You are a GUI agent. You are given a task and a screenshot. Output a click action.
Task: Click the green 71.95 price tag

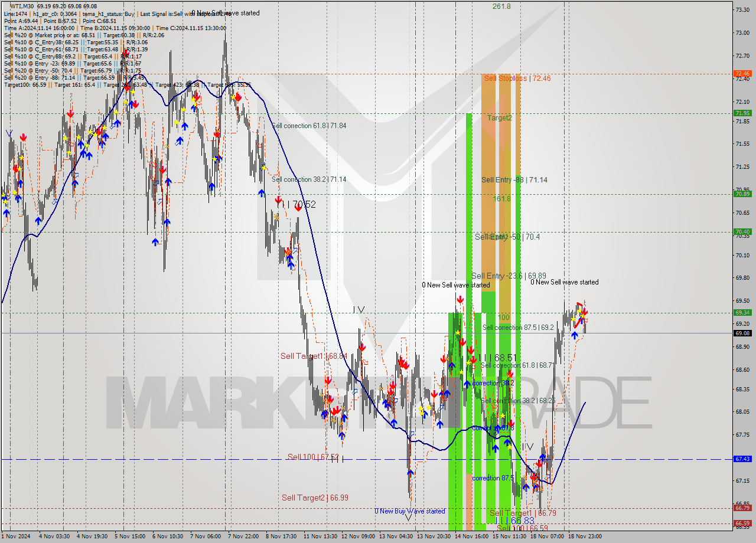[742, 113]
